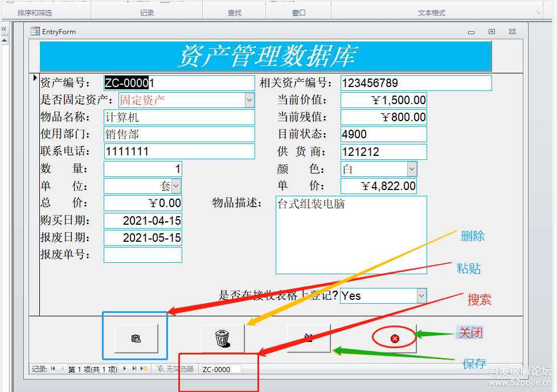This screenshot has height=392, width=557.
Task: Click the left pane scroll-up arrow
Action: pos(4,40)
